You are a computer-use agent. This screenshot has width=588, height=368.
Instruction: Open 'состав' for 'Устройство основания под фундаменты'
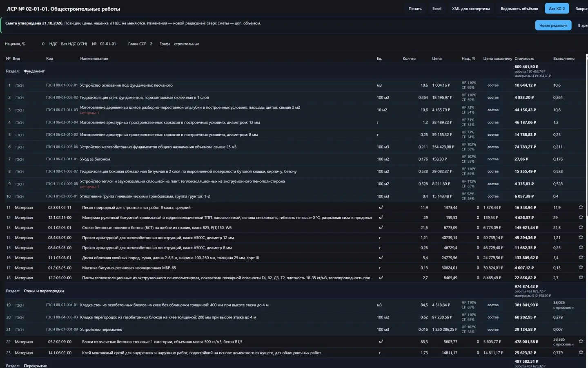[x=493, y=85]
